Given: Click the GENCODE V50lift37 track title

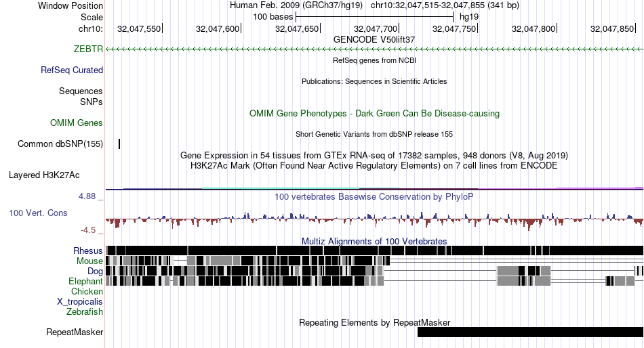Looking at the screenshot, I should click(374, 40).
